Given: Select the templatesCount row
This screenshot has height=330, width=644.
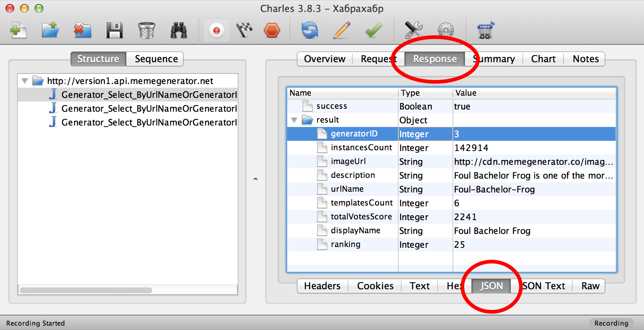Looking at the screenshot, I should 451,203.
